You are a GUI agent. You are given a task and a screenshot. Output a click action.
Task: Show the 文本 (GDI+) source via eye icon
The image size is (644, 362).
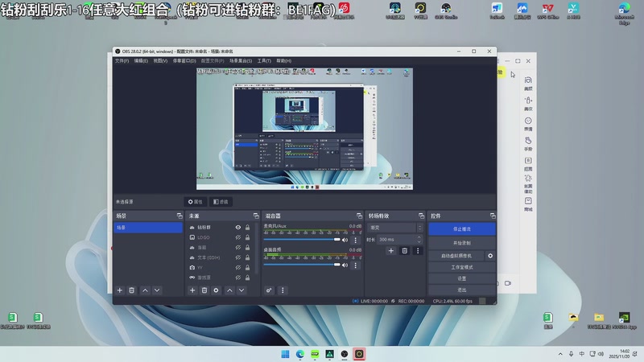click(237, 257)
